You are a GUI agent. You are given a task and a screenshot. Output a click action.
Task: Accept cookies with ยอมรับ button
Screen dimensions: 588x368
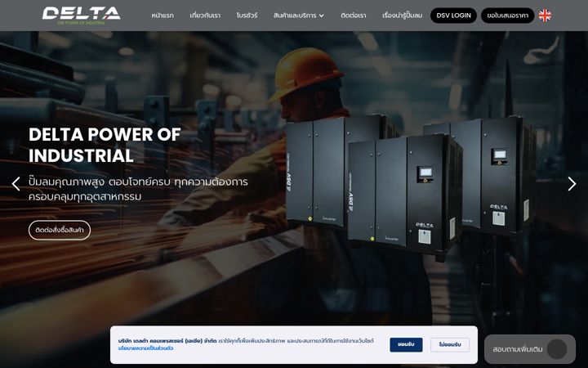click(406, 345)
